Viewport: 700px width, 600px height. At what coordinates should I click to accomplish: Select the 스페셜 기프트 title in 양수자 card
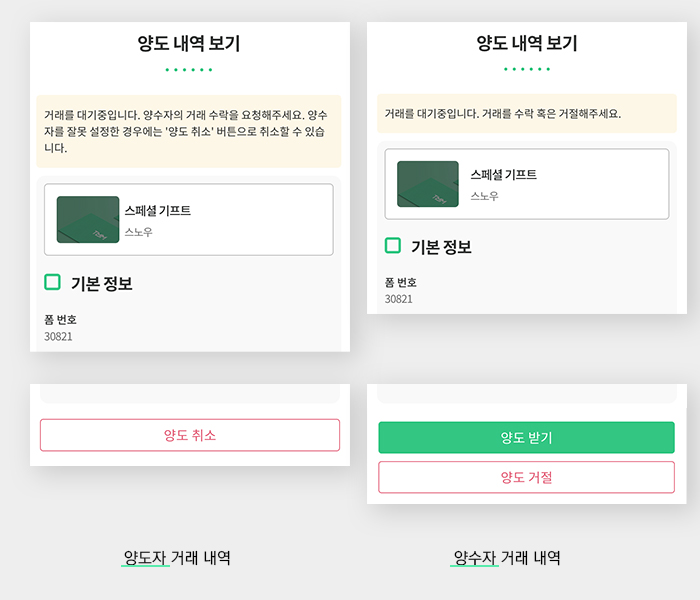coord(504,175)
